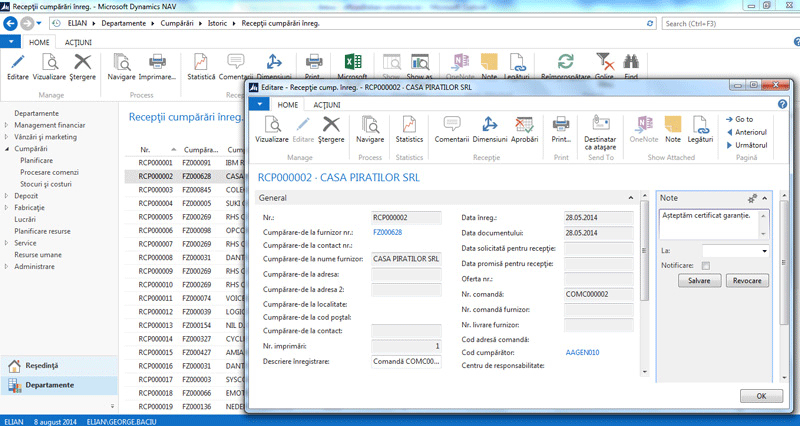This screenshot has height=426, width=800.
Task: Click Vizualizare icon in Editare dialog
Action: pos(272,124)
